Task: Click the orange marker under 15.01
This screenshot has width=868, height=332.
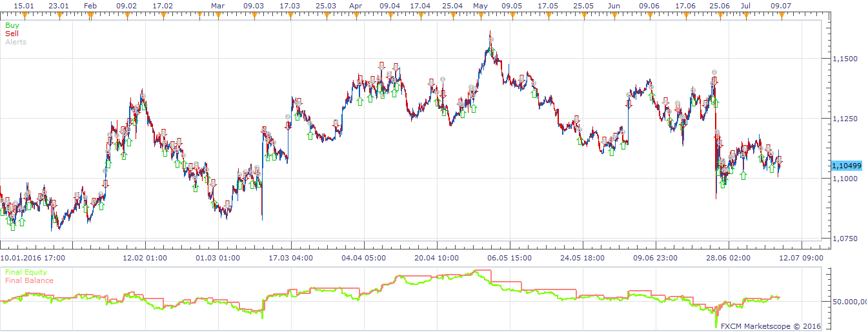Action: [x=24, y=15]
